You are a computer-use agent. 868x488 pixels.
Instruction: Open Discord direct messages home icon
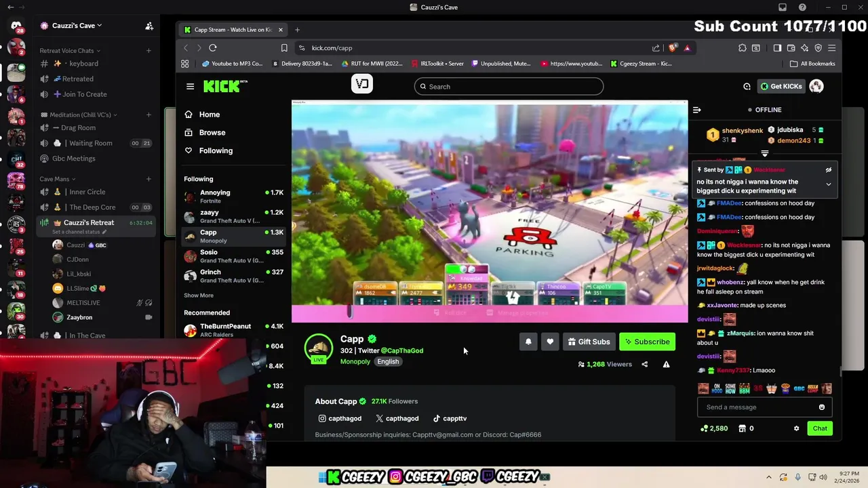coord(16,26)
